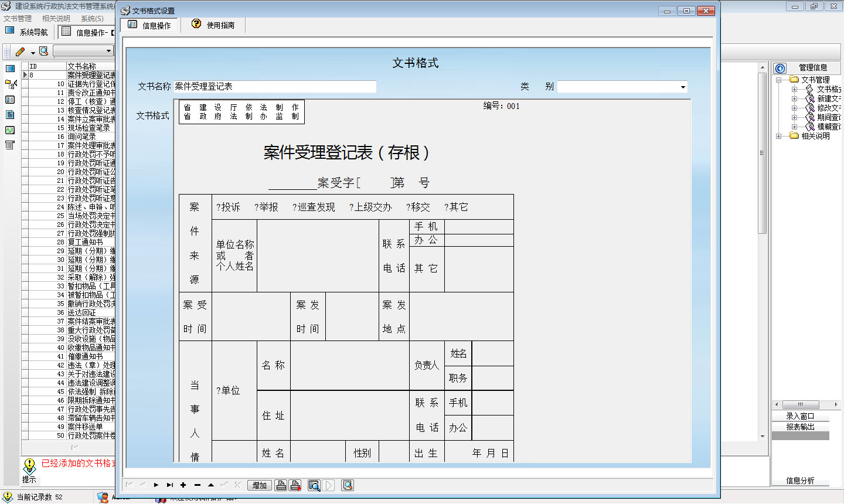The height and width of the screenshot is (504, 844).
Task: Open the arrow menu next to the pencil icon
Action: click(x=33, y=52)
